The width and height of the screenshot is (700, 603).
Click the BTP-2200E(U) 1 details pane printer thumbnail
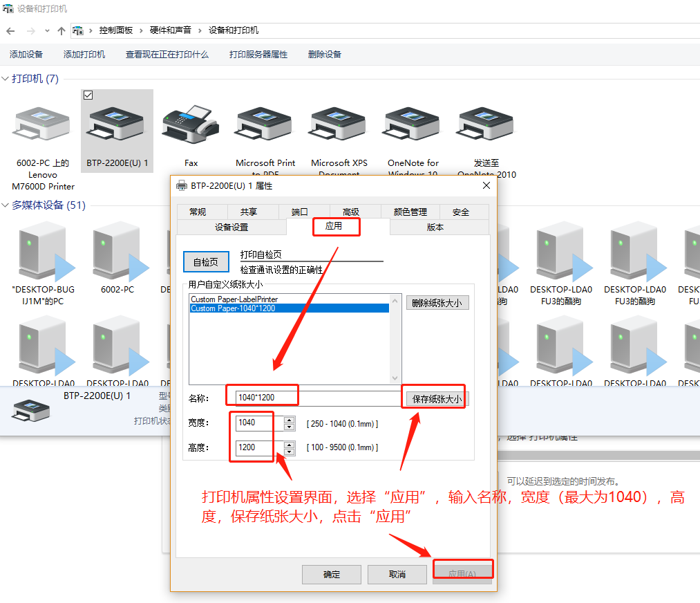[31, 411]
